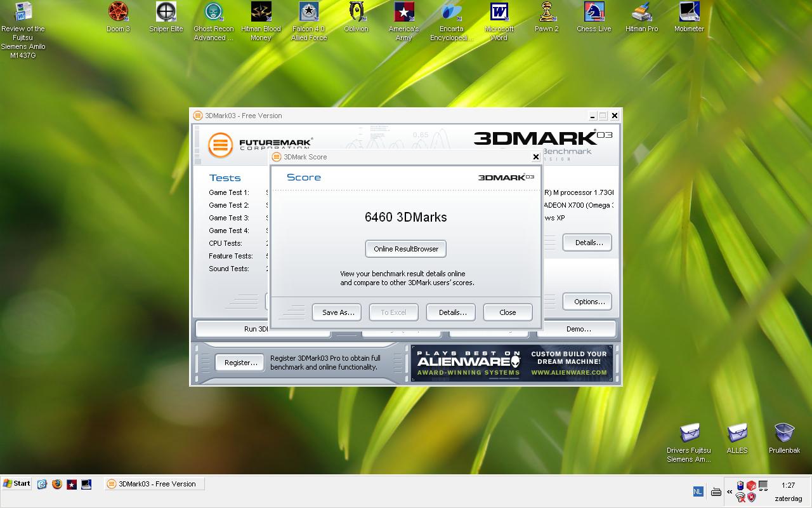The height and width of the screenshot is (508, 812).
Task: Click the Game Test 4 label
Action: [x=229, y=231]
